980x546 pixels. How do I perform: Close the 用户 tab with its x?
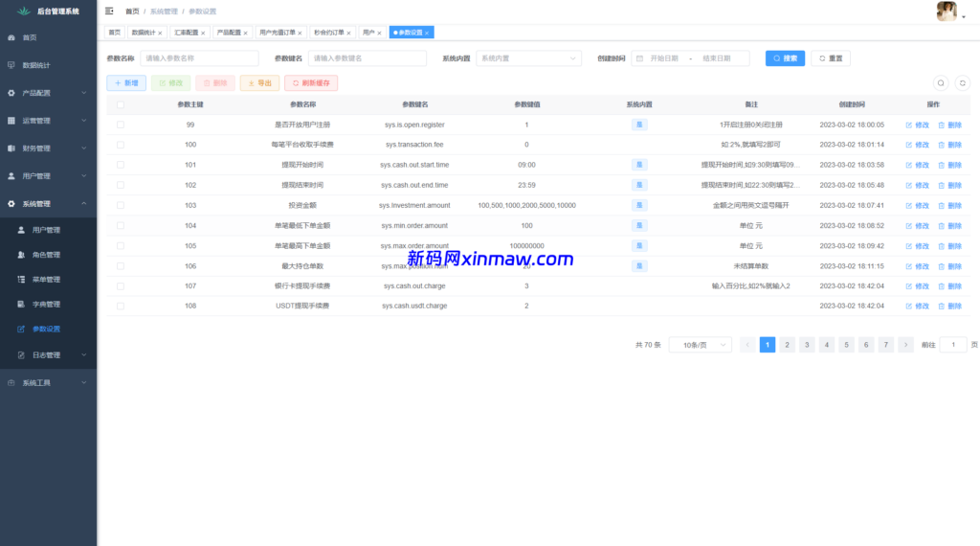pyautogui.click(x=379, y=34)
